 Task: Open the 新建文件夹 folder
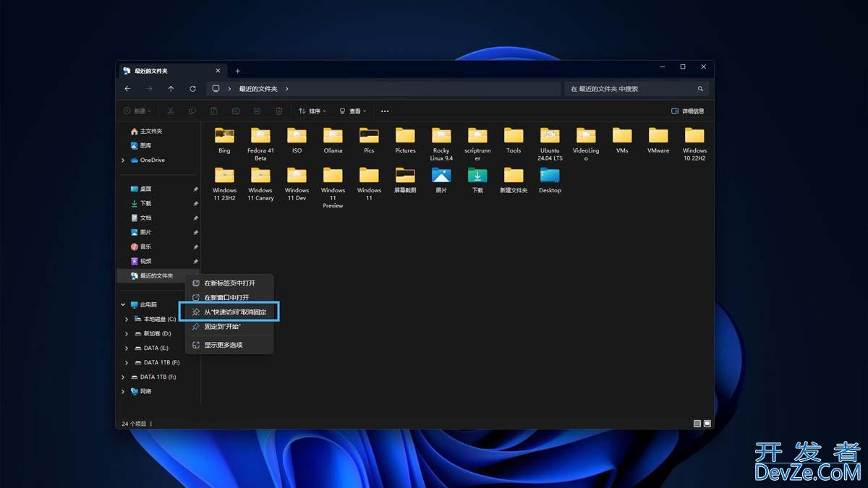[x=514, y=181]
